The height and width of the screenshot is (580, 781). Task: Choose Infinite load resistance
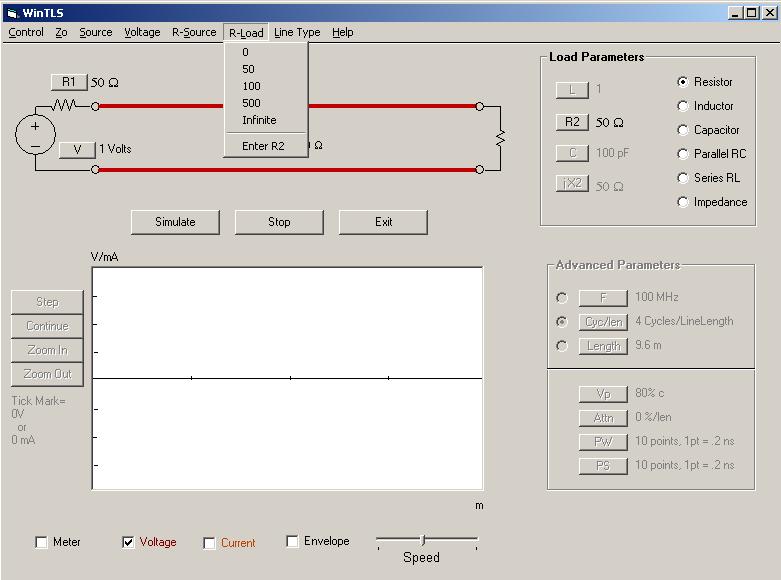[x=266, y=120]
